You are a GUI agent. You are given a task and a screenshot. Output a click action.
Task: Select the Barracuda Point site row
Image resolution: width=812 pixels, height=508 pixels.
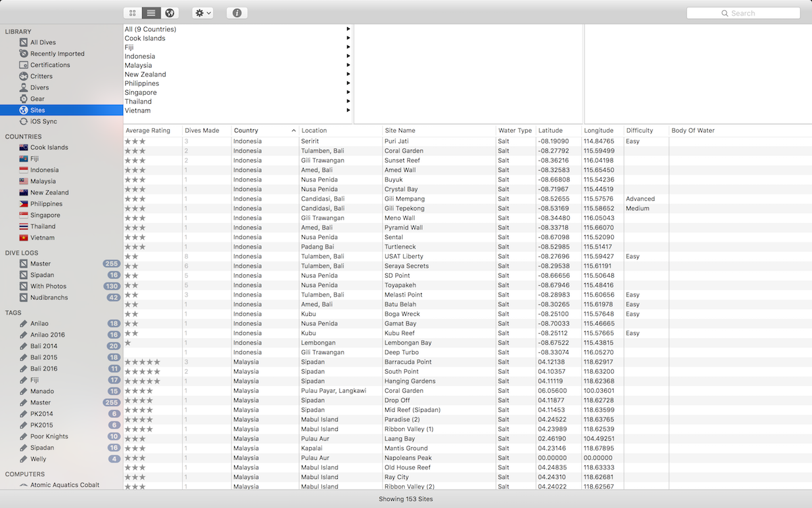pyautogui.click(x=468, y=362)
